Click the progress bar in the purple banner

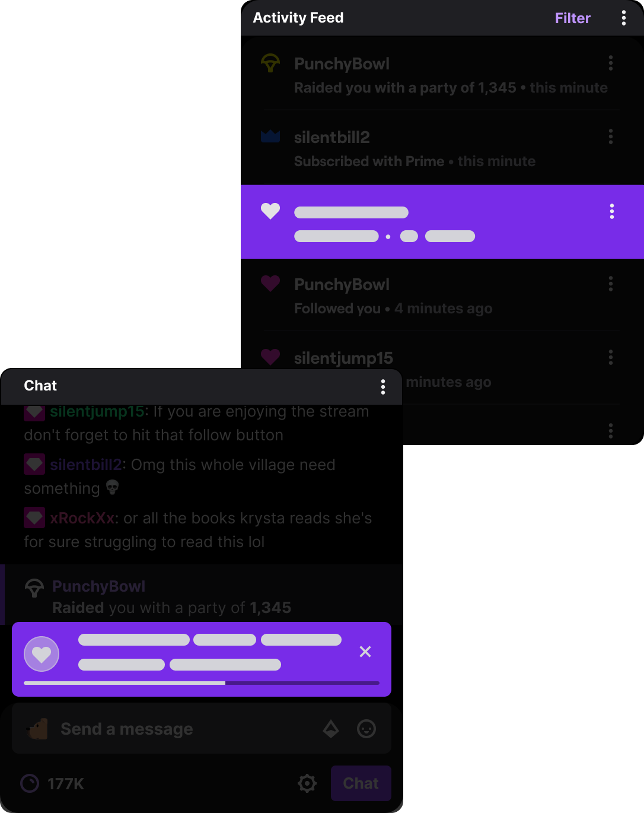[x=202, y=683]
